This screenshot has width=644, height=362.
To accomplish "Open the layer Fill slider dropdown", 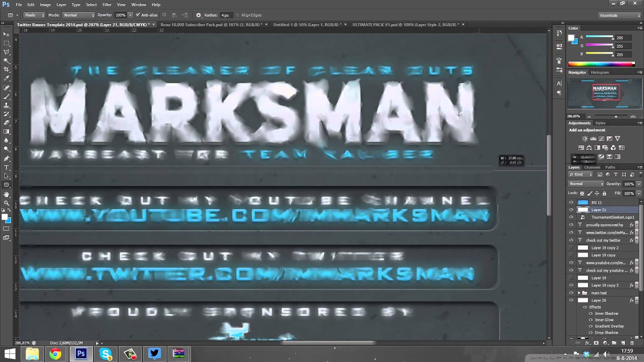I will 639,193.
